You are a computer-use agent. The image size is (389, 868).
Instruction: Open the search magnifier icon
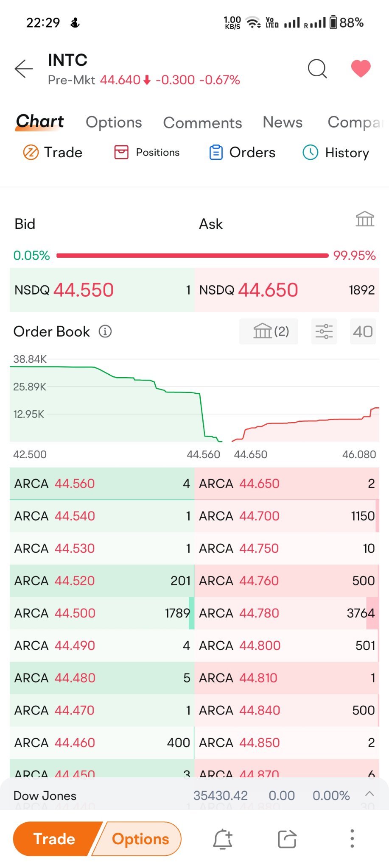coord(317,68)
